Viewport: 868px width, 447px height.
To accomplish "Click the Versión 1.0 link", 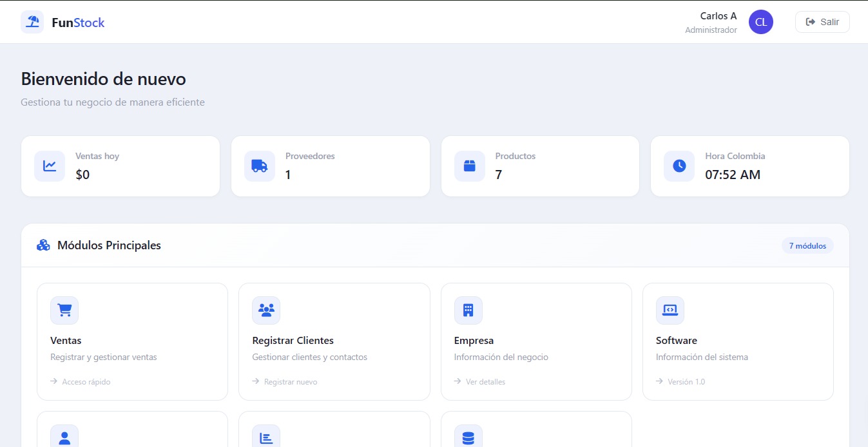I will [x=686, y=382].
